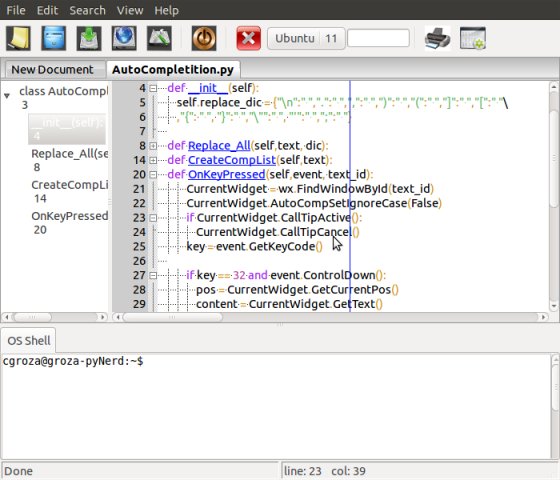Click the editor horizontal scrollbar thumb
560x480 pixels.
(173, 317)
